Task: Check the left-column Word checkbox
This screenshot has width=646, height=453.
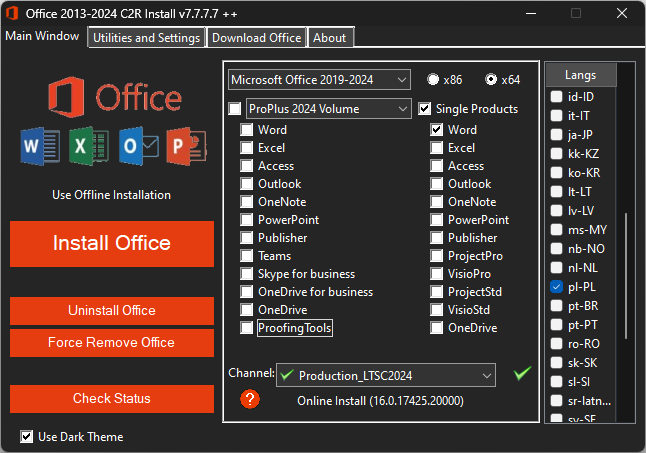Action: tap(246, 130)
